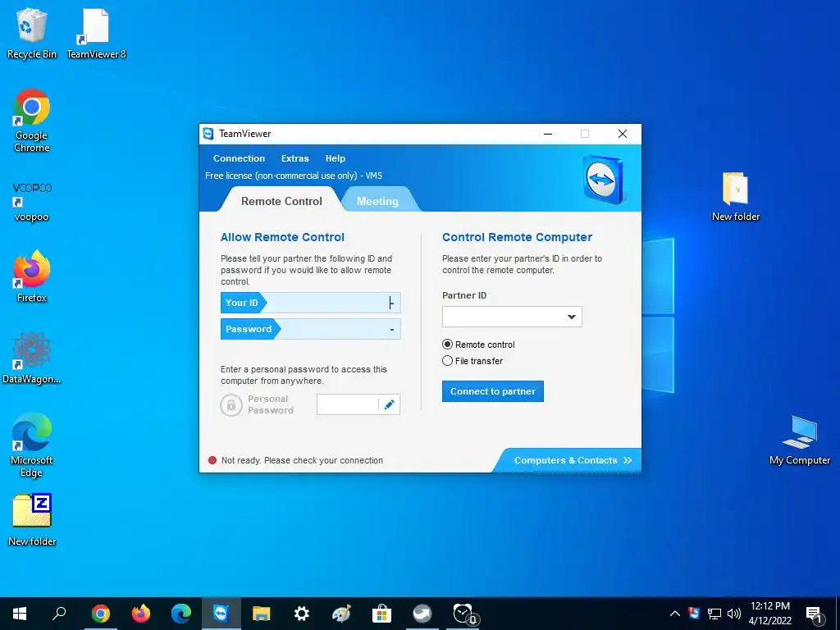The height and width of the screenshot is (630, 840).
Task: Open File Explorer from the taskbar
Action: (x=262, y=614)
